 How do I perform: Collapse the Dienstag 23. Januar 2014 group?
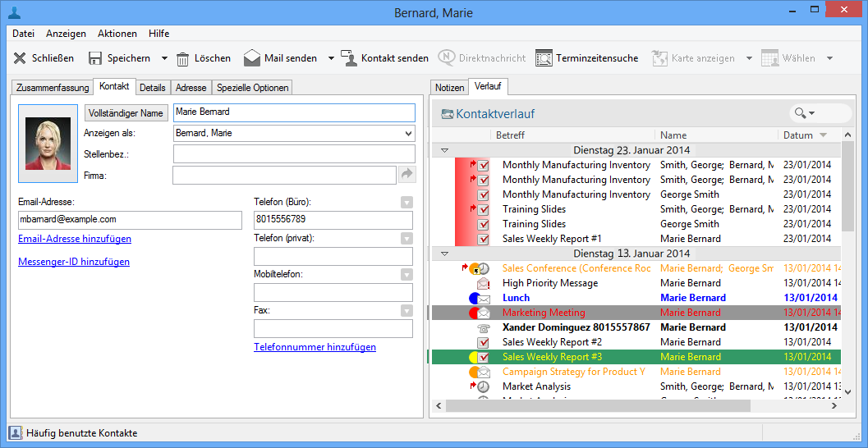click(444, 150)
